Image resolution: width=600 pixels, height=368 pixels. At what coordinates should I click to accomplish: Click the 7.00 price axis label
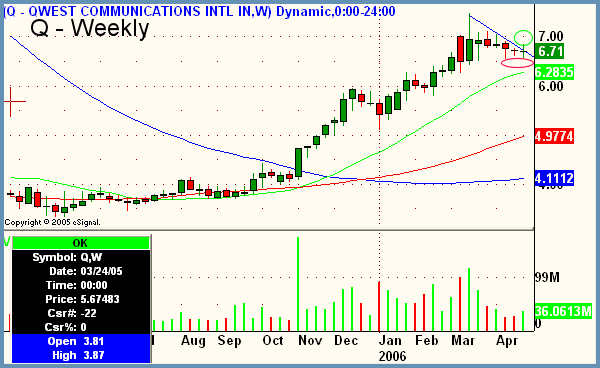(551, 36)
